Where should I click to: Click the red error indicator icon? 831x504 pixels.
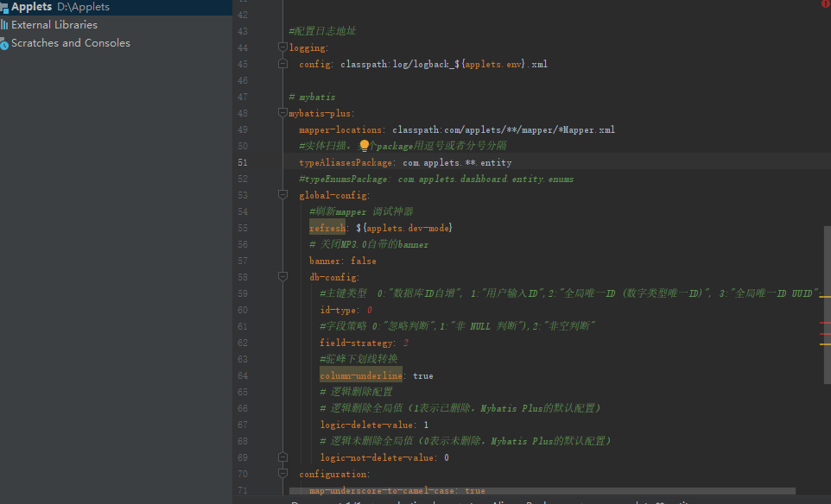pos(826,3)
